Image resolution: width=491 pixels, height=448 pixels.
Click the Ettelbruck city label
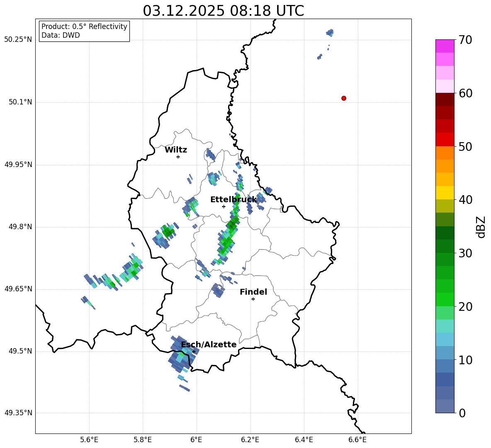point(233,200)
